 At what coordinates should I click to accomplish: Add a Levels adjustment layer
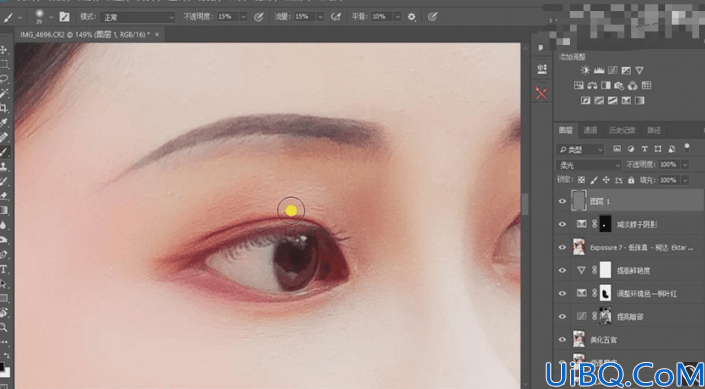(598, 70)
